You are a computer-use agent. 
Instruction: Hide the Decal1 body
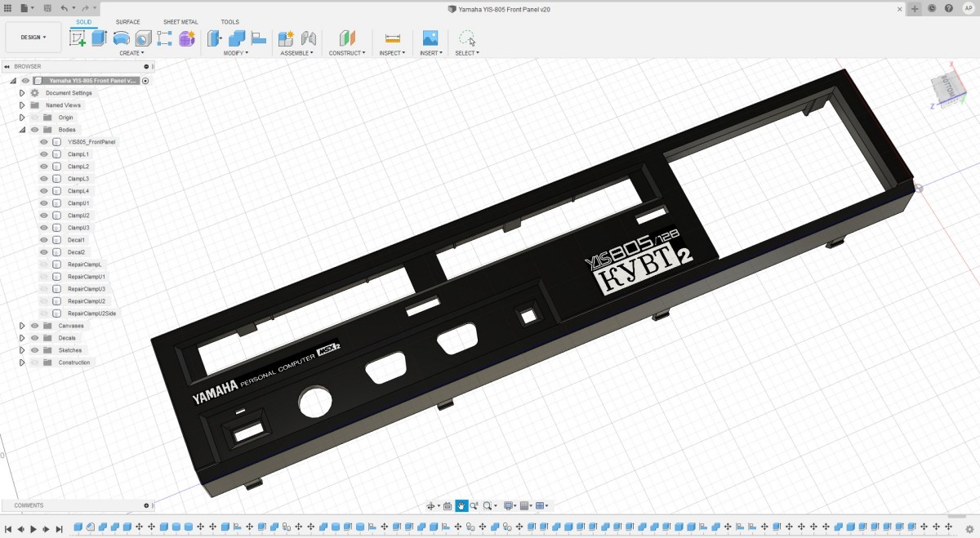pos(44,240)
